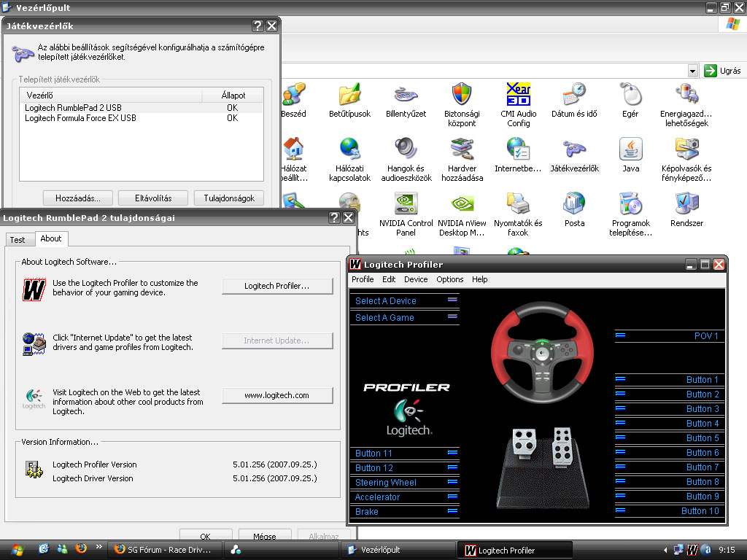
Task: Open the Device menu in Logitech Profiler
Action: click(x=416, y=279)
